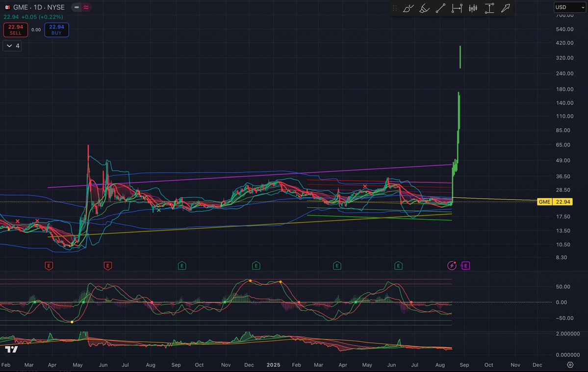The height and width of the screenshot is (372, 588).
Task: Select the price range measure tool
Action: click(489, 8)
